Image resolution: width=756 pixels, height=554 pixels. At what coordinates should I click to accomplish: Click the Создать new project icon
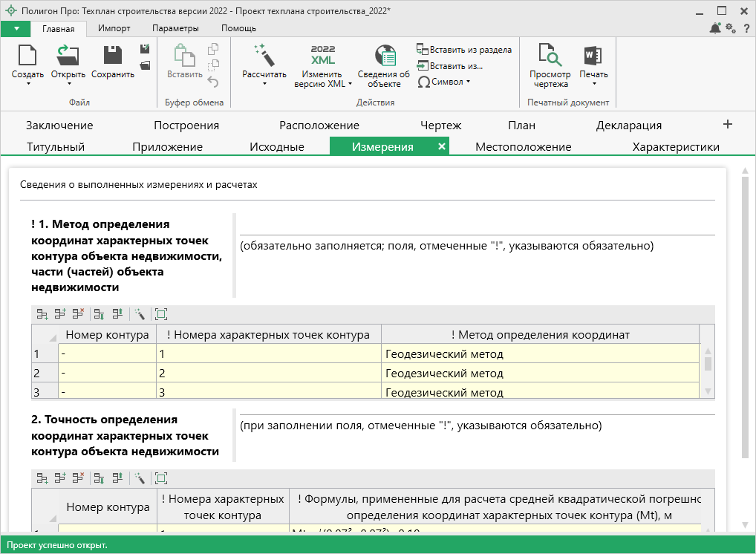pyautogui.click(x=27, y=56)
